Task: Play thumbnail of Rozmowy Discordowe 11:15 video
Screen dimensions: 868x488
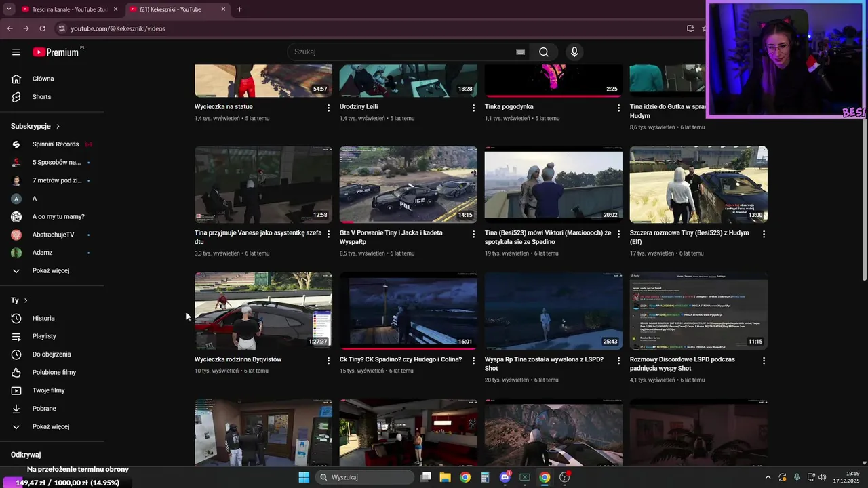Action: tap(698, 310)
